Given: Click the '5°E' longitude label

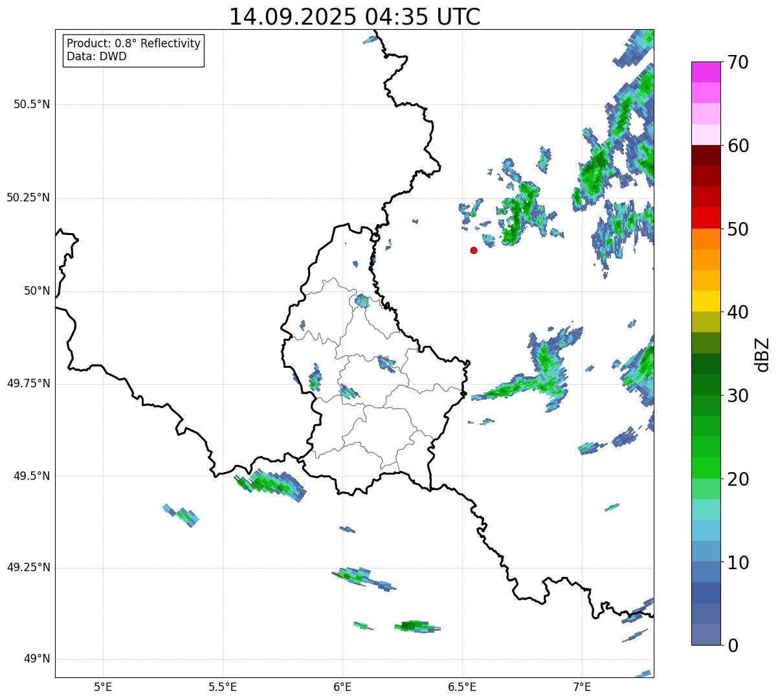Looking at the screenshot, I should point(103,686).
